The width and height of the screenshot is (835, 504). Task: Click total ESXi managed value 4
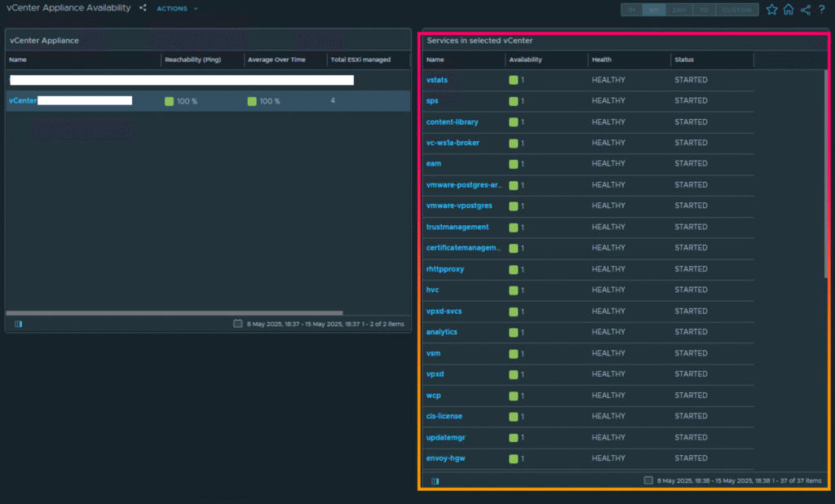(x=333, y=100)
